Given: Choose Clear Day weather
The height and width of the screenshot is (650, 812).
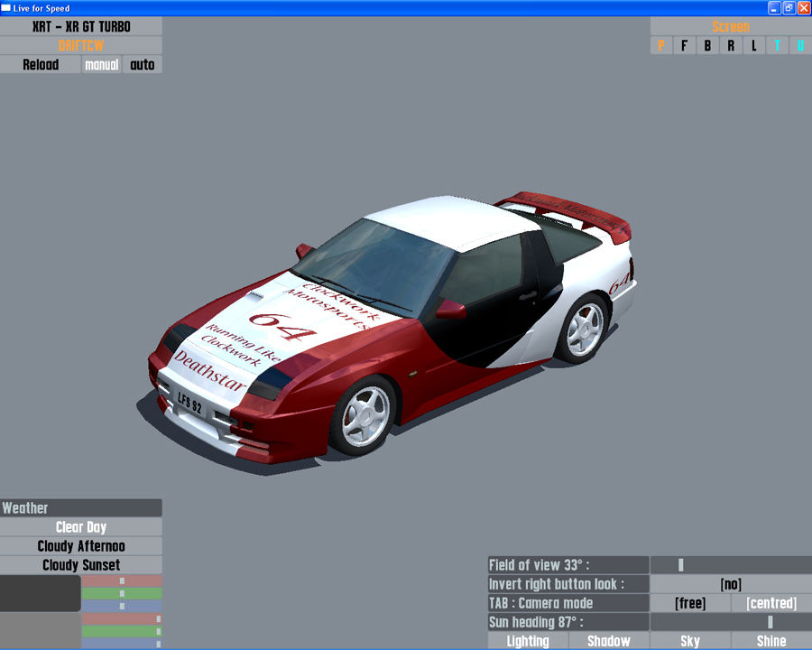Looking at the screenshot, I should [x=81, y=527].
